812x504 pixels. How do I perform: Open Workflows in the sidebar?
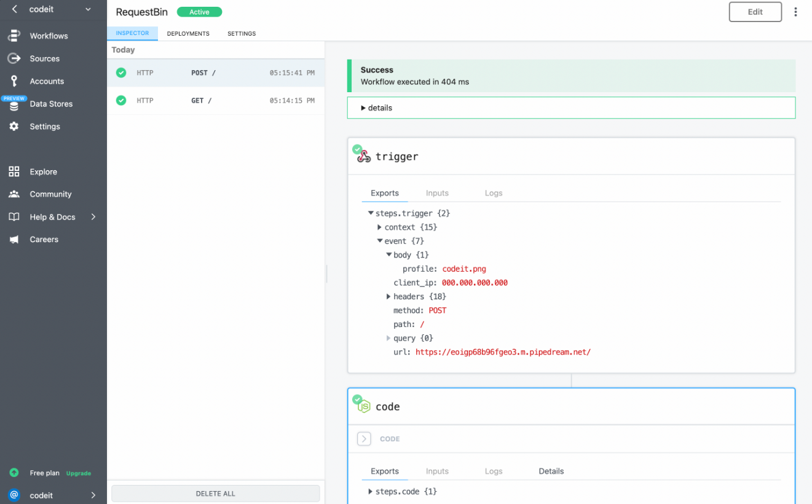49,36
